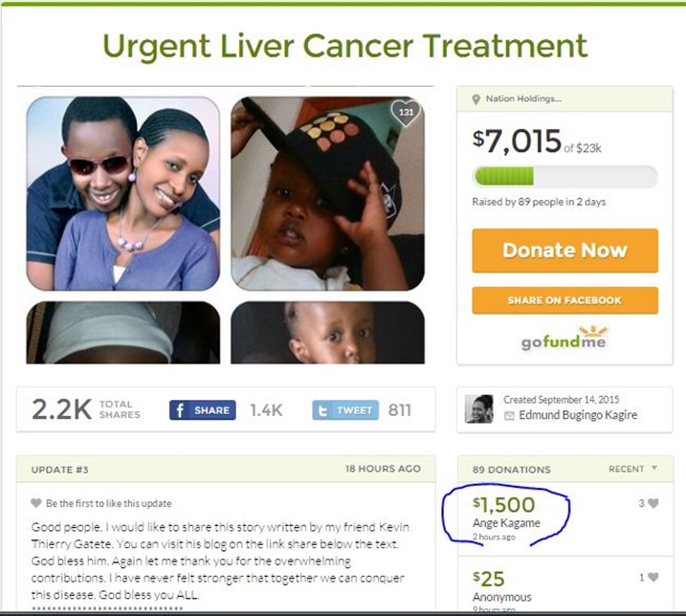Open the child with cap photo
Viewport: 686px width, 616px height.
[327, 193]
